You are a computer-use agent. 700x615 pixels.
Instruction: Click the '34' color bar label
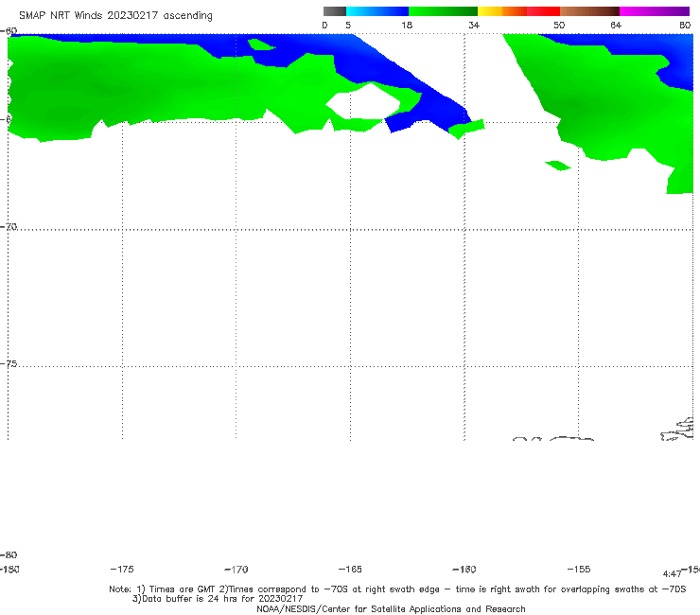pyautogui.click(x=474, y=26)
